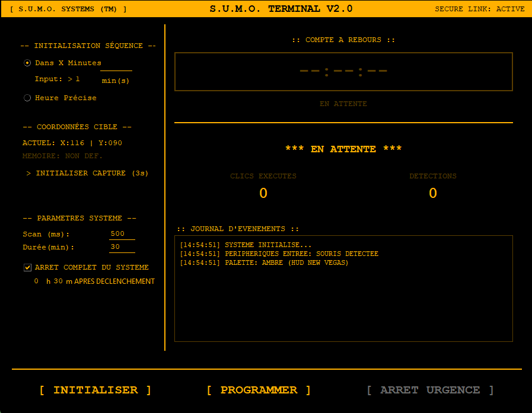Click the [ INITIALISER ] button
The height and width of the screenshot is (413, 532).
[x=95, y=390]
